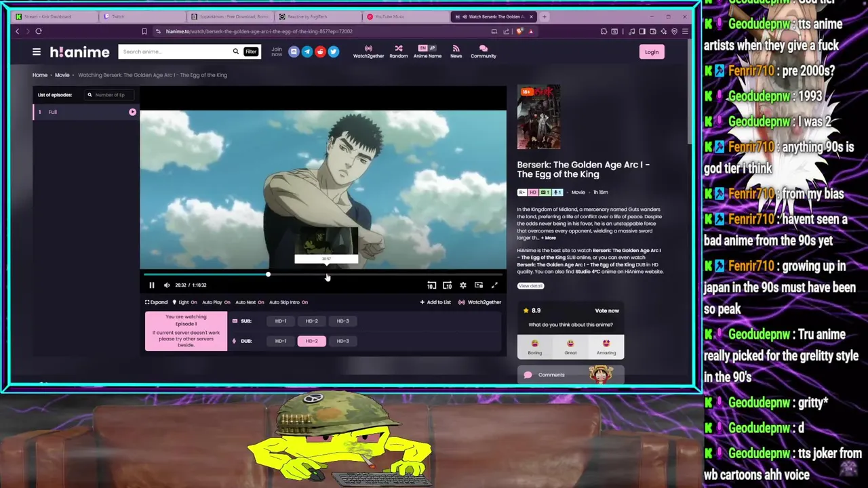Click the search magnifier icon

(x=236, y=52)
